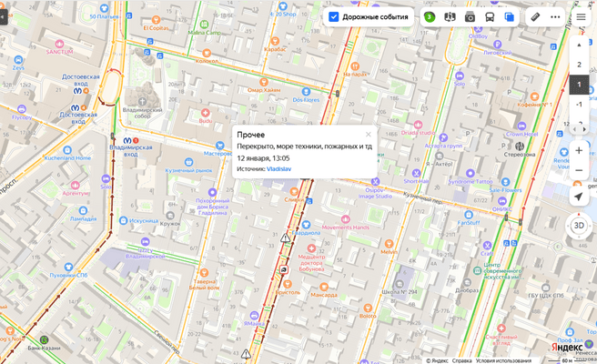Open the traffic level indicator showing 3

(430, 16)
